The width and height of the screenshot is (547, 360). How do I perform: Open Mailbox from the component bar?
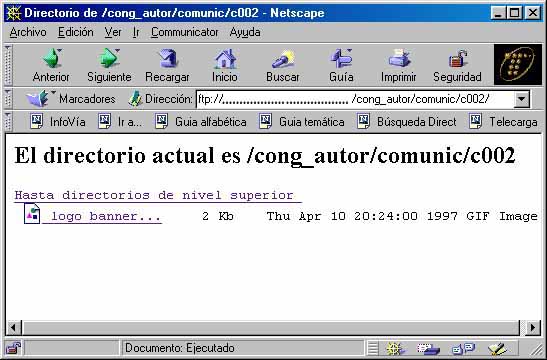428,348
